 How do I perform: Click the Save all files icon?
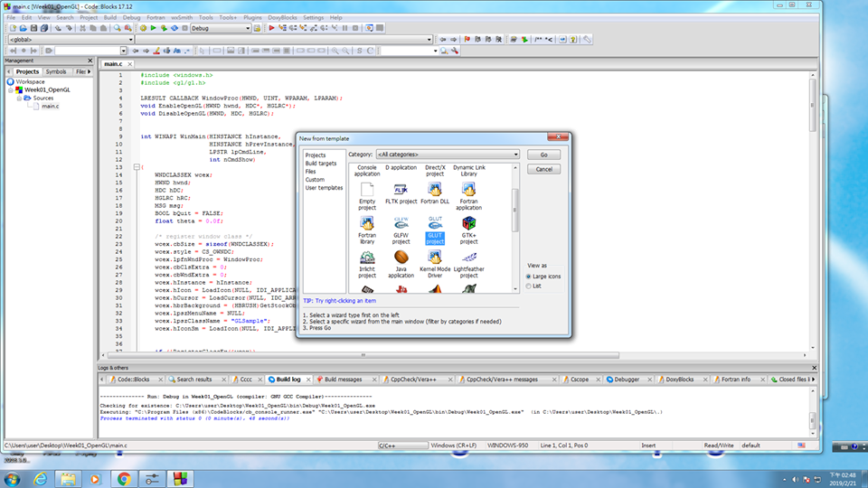pyautogui.click(x=44, y=28)
